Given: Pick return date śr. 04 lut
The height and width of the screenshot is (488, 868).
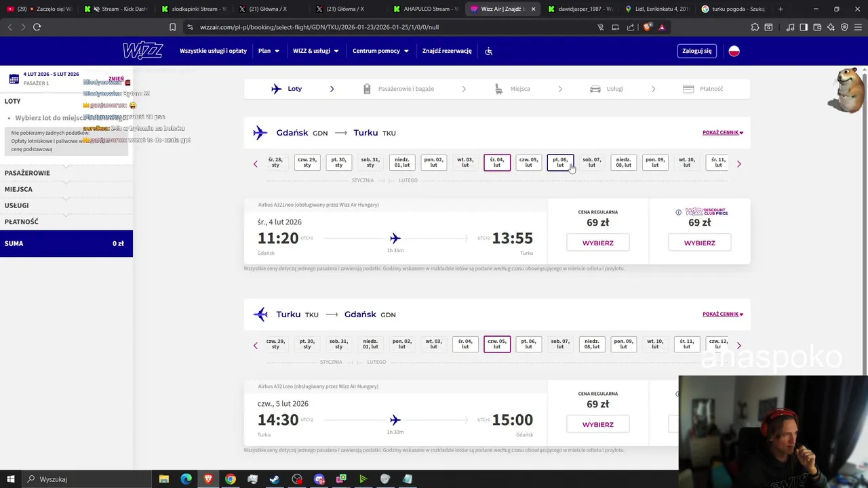Looking at the screenshot, I should [465, 344].
